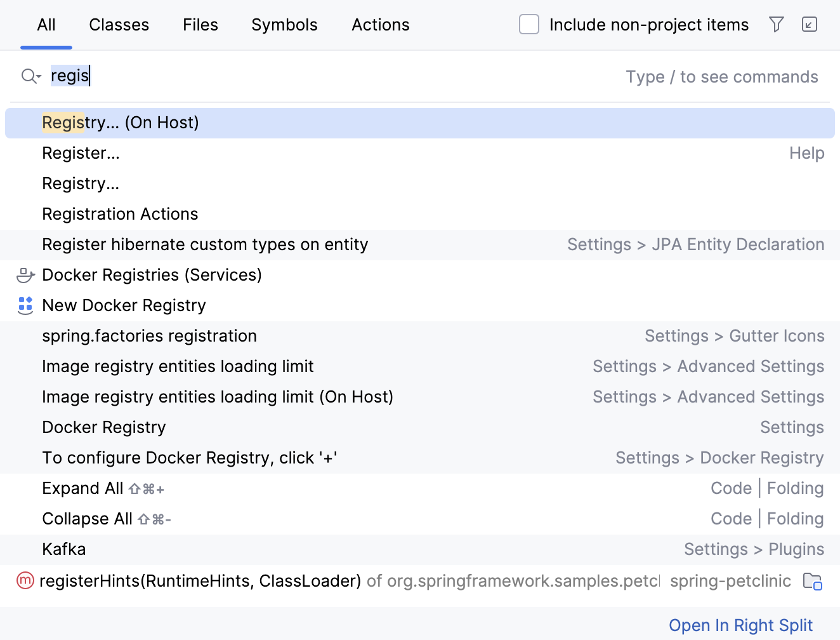840x640 pixels.
Task: Click the Docker Registries whale icon
Action: coord(25,275)
